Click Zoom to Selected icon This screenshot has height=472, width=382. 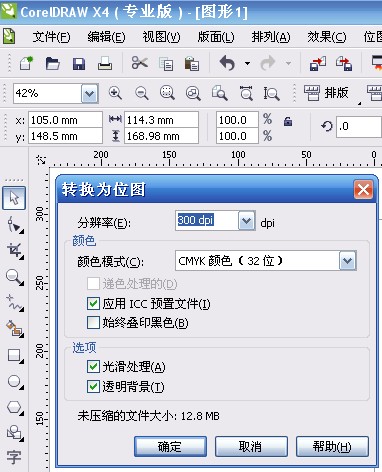[x=167, y=93]
